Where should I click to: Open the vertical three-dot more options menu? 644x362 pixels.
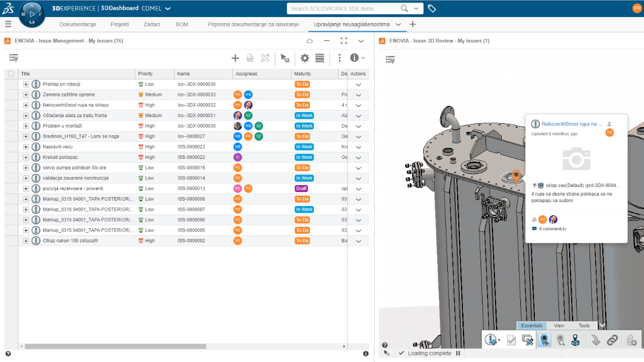(x=340, y=58)
